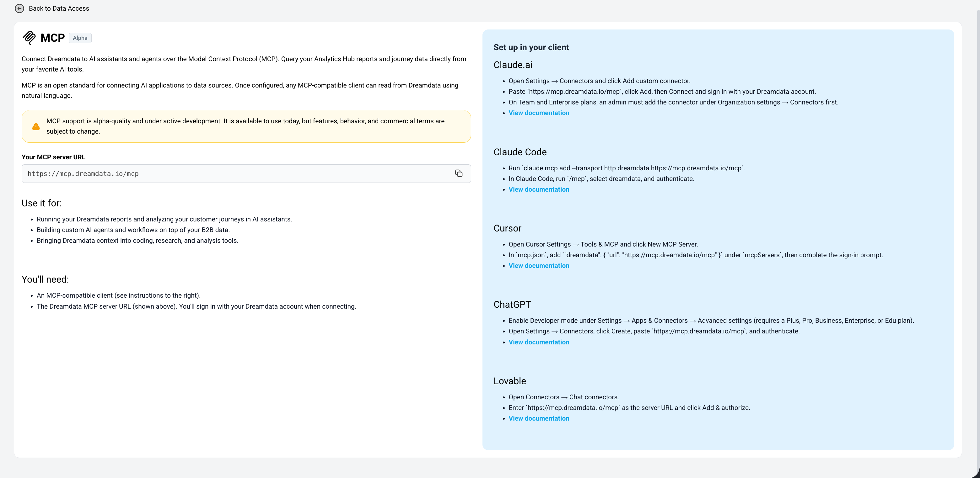
Task: Click the Claude.ai section heading
Action: pyautogui.click(x=513, y=65)
